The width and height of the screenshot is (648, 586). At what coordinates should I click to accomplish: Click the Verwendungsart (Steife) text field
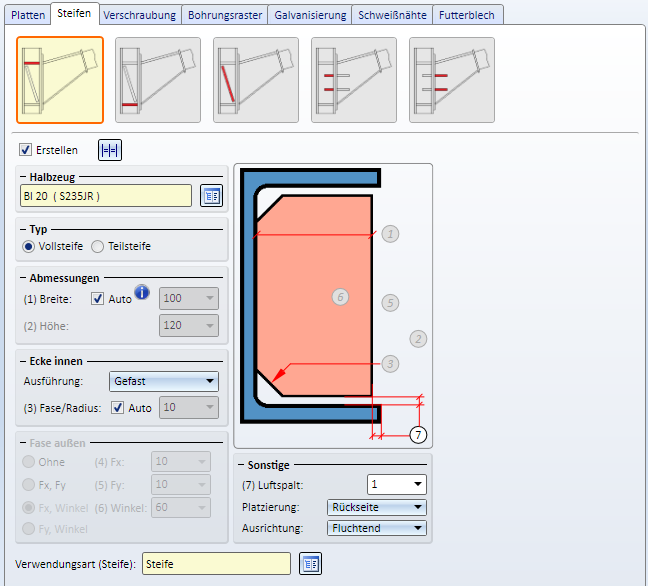click(216, 564)
